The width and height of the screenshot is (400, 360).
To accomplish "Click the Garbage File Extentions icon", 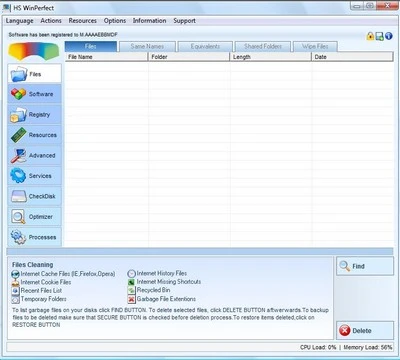I will point(131,299).
